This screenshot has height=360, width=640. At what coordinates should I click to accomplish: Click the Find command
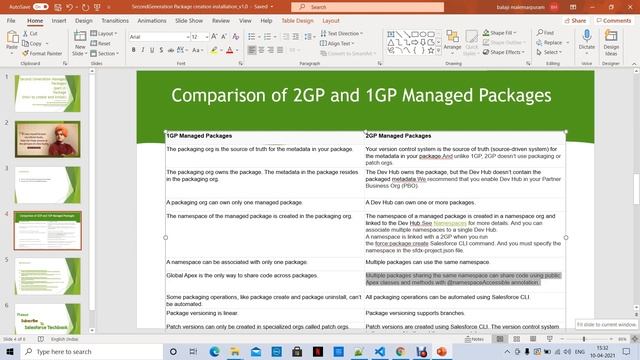545,32
